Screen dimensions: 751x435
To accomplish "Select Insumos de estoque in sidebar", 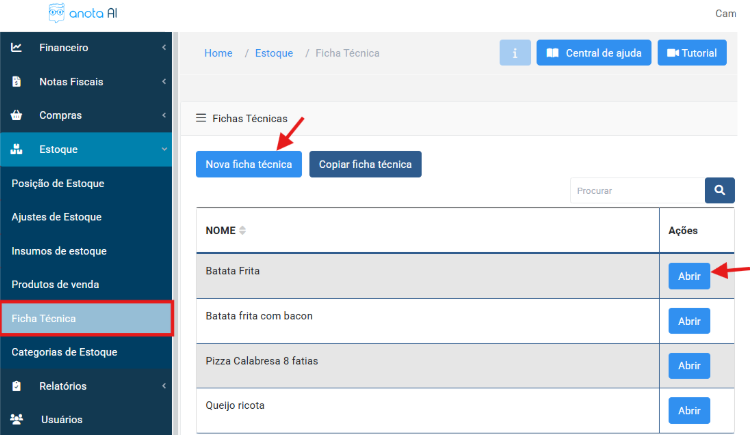I will point(59,251).
